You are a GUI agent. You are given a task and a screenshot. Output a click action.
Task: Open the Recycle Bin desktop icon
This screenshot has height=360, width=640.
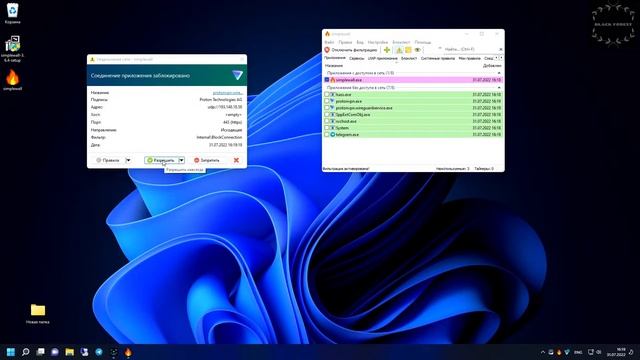tap(13, 13)
